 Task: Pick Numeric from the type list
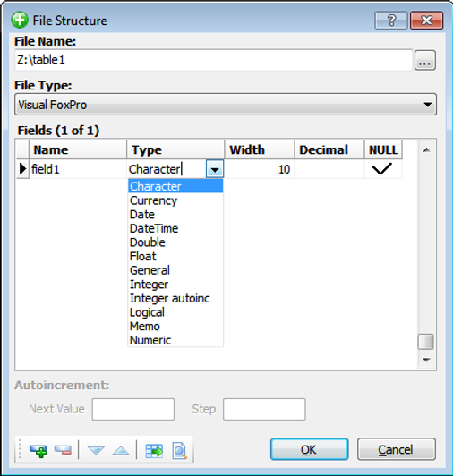click(x=175, y=340)
